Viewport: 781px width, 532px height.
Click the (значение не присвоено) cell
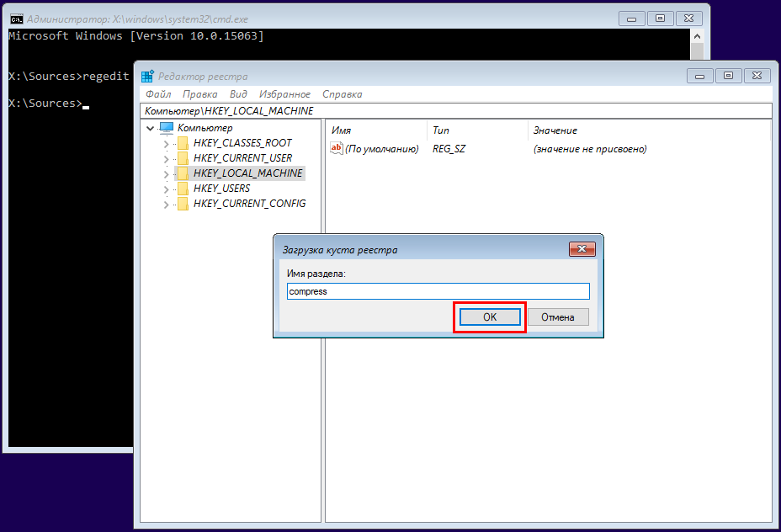pyautogui.click(x=590, y=149)
